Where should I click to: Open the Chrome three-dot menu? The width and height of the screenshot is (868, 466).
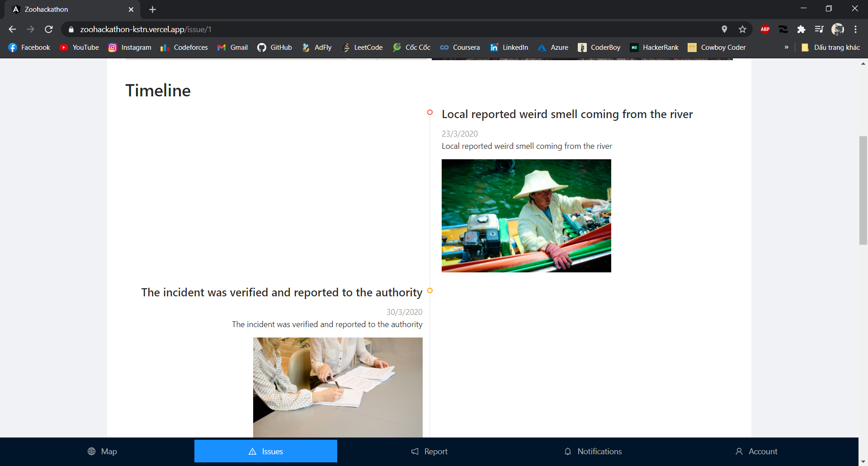[855, 29]
